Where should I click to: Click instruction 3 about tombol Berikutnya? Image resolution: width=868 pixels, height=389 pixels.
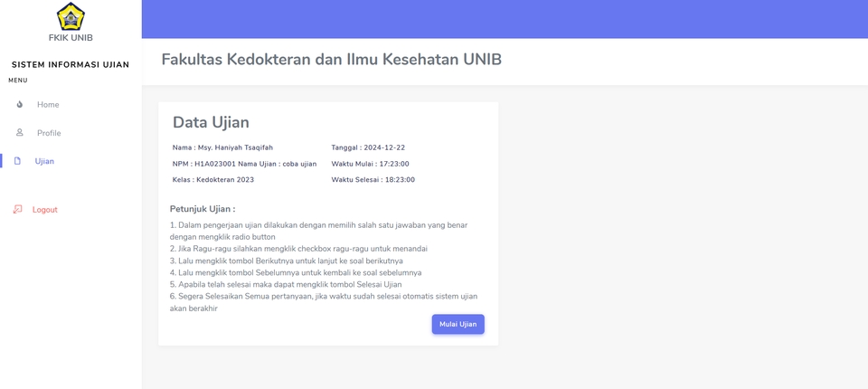[287, 261]
